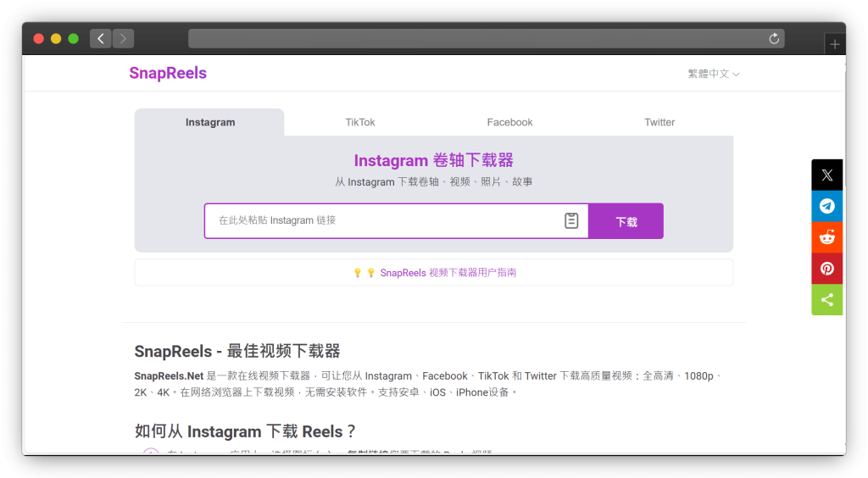Share the page on X (Twitter)
The height and width of the screenshot is (478, 868).
pos(827,175)
